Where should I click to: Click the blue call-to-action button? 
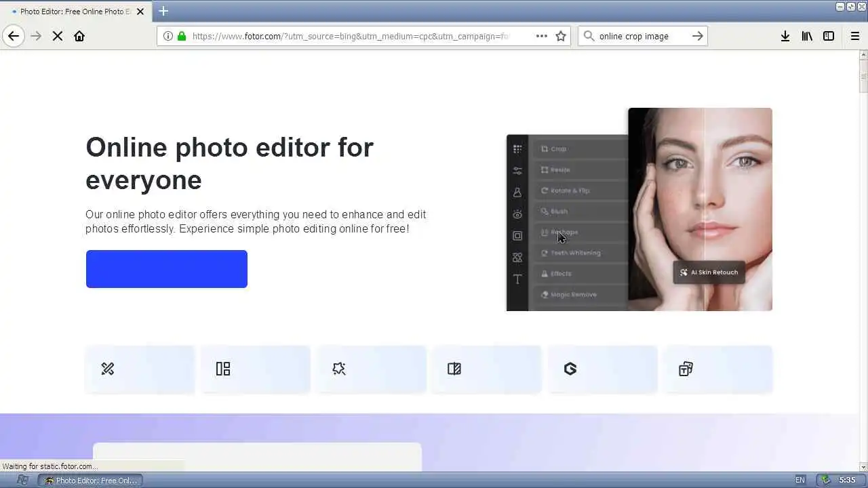coord(167,269)
